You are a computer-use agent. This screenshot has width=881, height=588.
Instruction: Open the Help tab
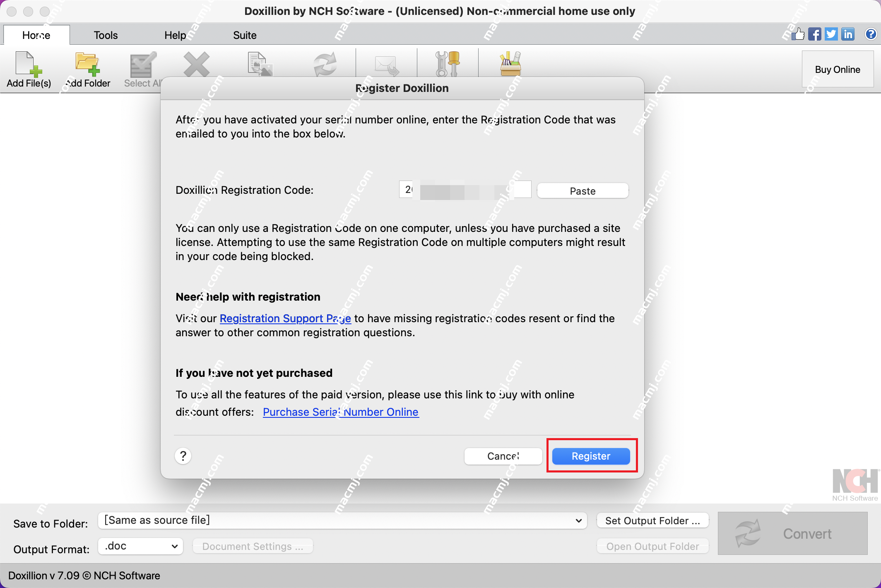tap(175, 35)
